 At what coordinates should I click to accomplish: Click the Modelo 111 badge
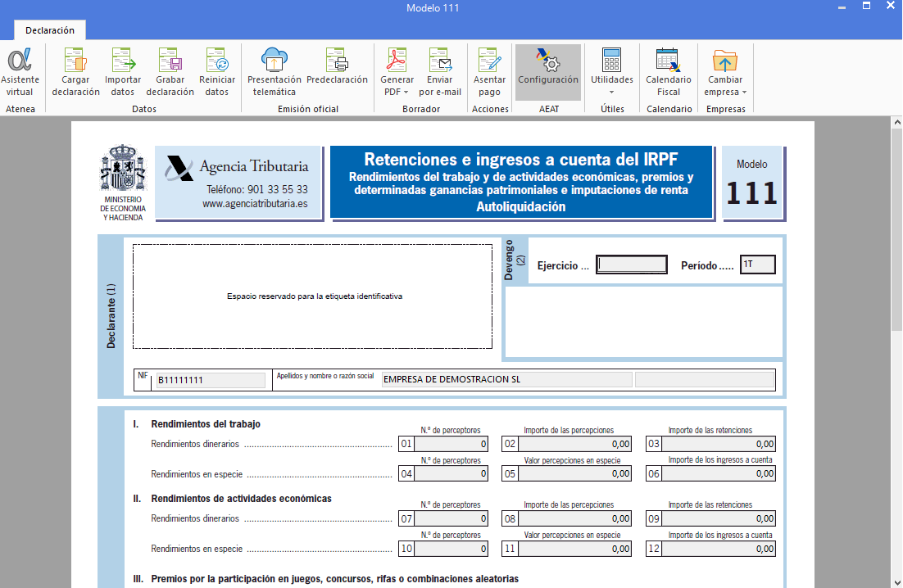752,183
